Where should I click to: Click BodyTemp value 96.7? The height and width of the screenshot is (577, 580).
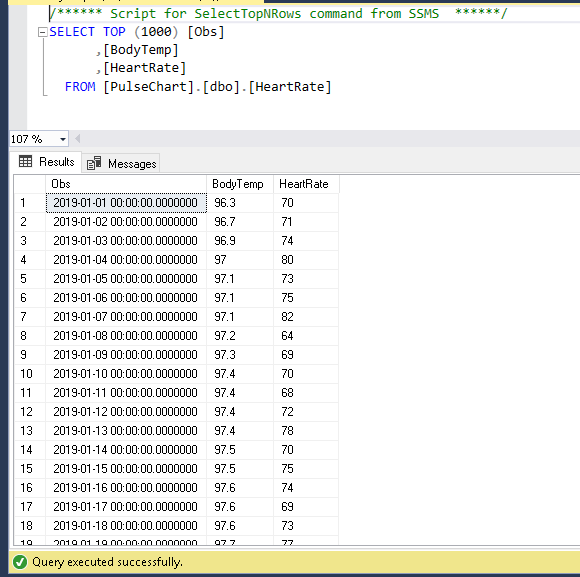pyautogui.click(x=240, y=222)
